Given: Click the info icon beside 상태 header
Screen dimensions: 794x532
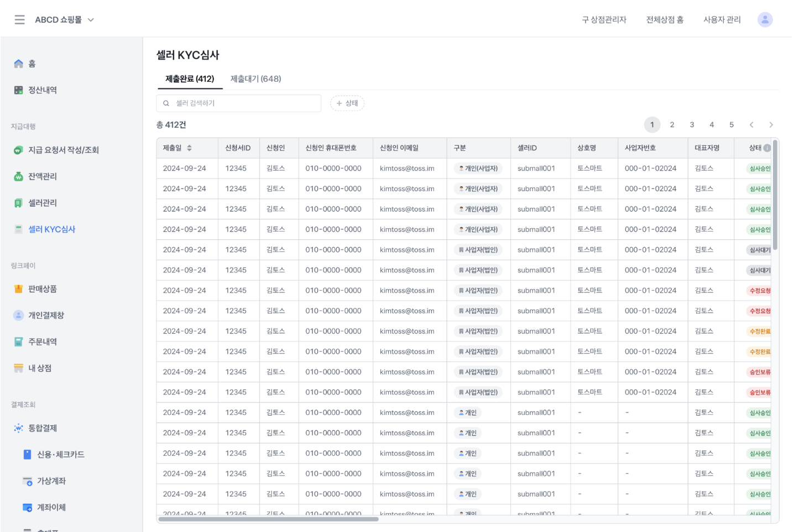Looking at the screenshot, I should (767, 148).
